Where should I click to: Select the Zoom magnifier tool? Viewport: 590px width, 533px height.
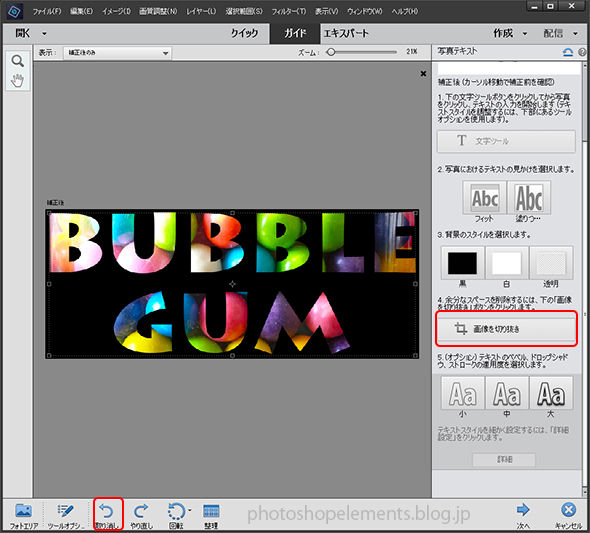pyautogui.click(x=17, y=61)
